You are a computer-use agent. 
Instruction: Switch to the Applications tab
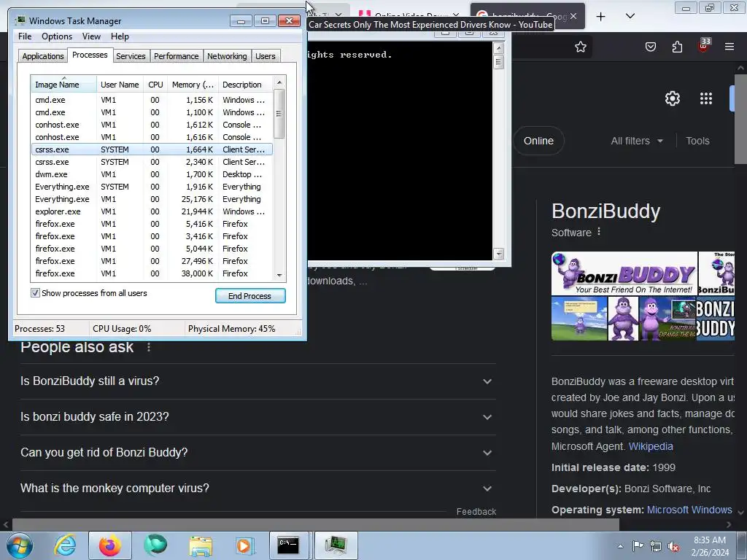[43, 56]
